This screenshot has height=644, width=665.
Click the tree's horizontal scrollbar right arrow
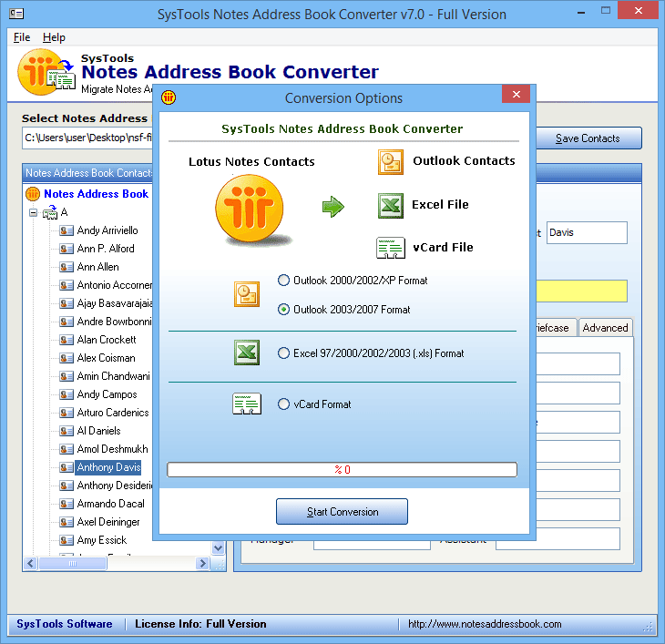(x=202, y=564)
